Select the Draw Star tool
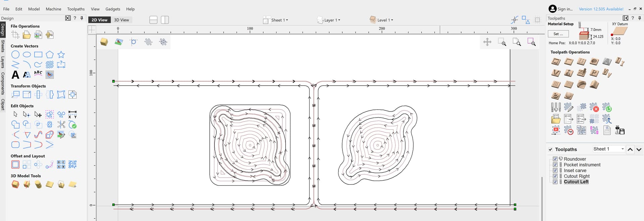Screen dimensions: 644x221 pos(61,55)
